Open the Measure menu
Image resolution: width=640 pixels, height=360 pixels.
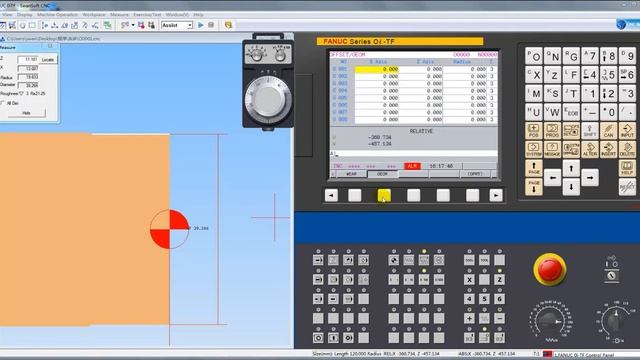(119, 15)
